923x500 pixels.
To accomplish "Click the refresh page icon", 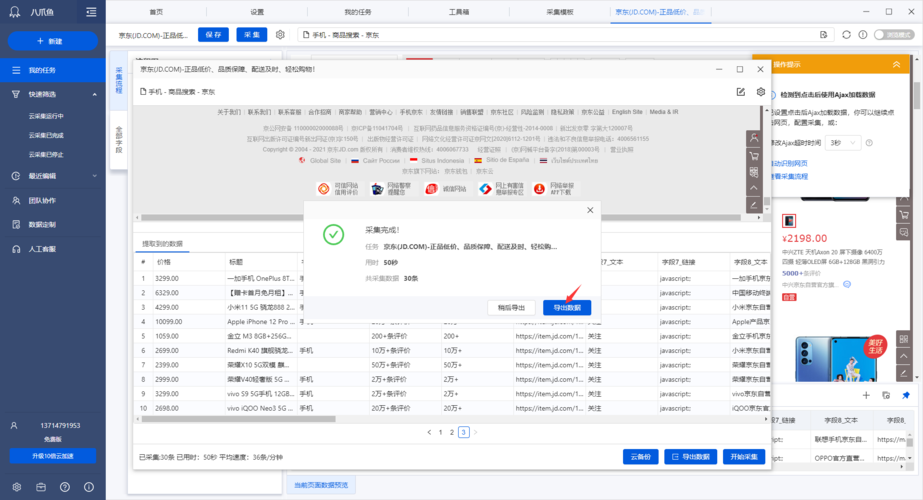I will pos(846,35).
